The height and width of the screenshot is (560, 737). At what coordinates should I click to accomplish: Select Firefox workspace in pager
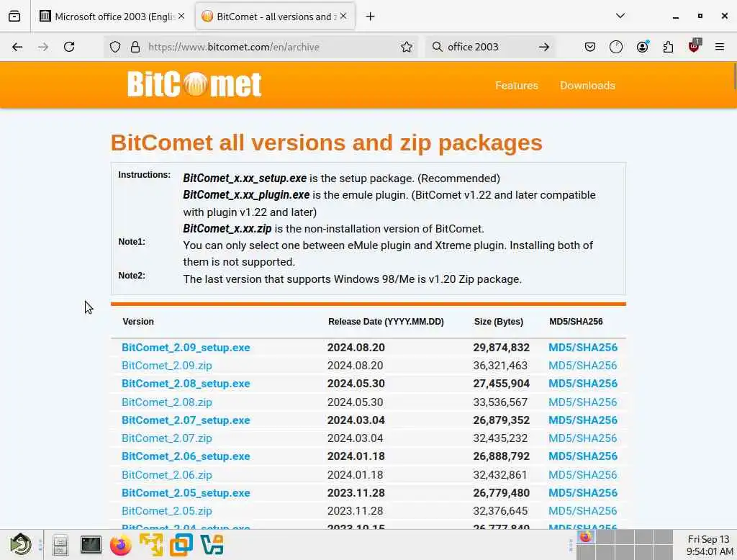(x=586, y=537)
